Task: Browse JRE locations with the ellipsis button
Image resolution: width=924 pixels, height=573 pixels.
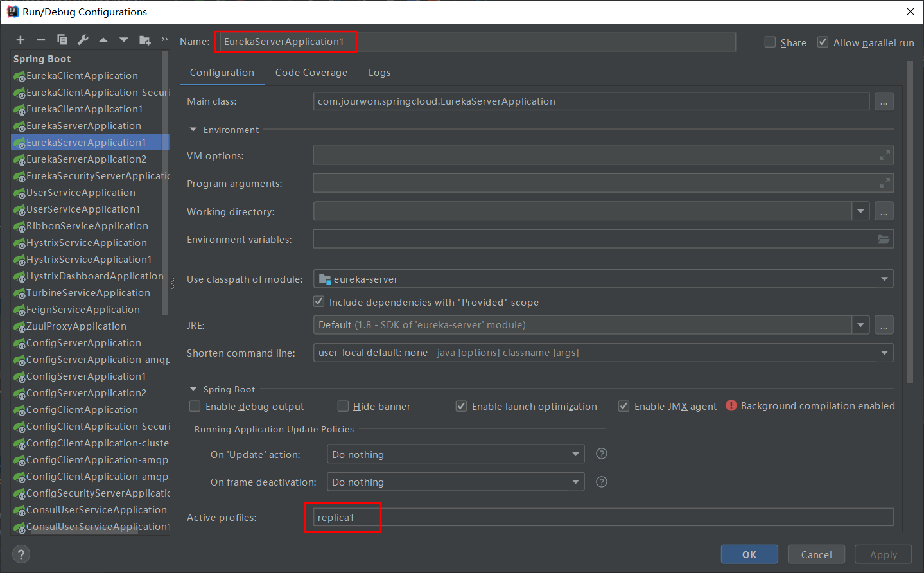Action: [884, 325]
